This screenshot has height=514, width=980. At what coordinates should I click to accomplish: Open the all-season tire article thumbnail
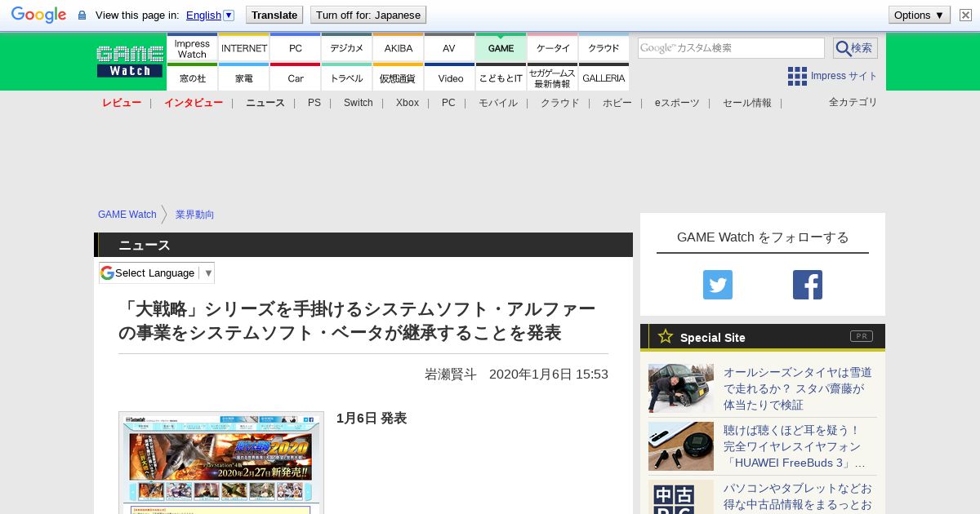tap(681, 388)
